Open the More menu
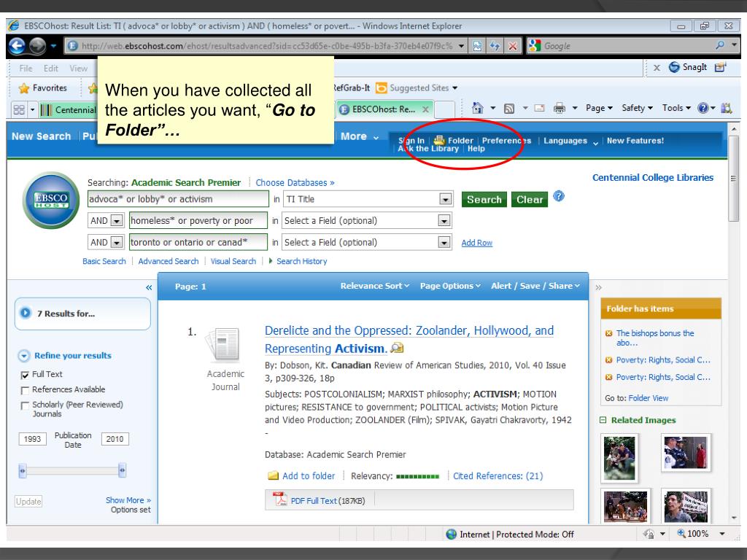 point(359,136)
